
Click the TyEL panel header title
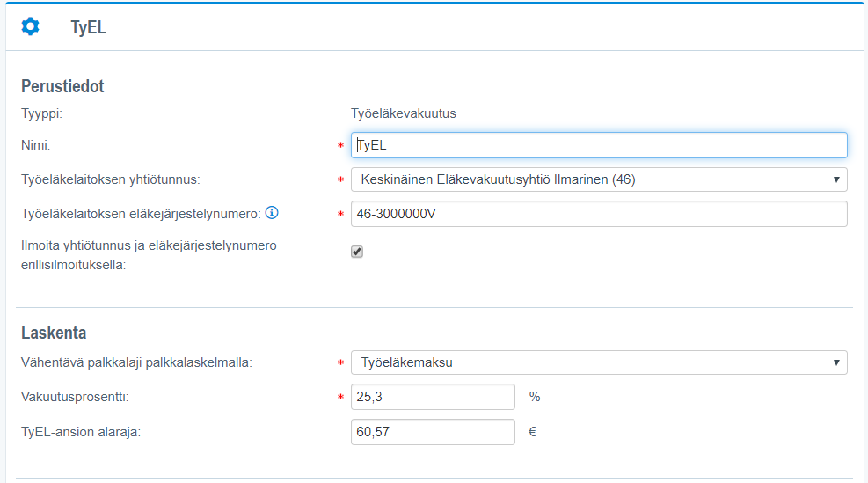89,27
